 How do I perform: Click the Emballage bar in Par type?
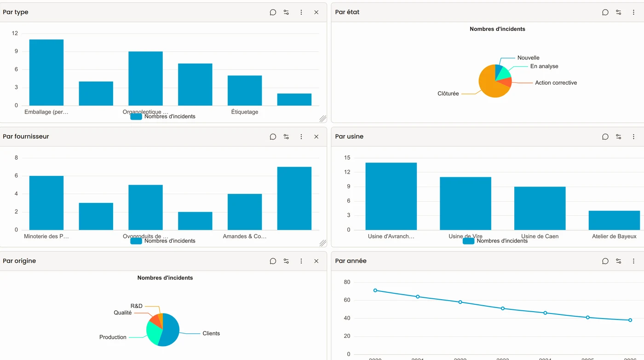46,72
